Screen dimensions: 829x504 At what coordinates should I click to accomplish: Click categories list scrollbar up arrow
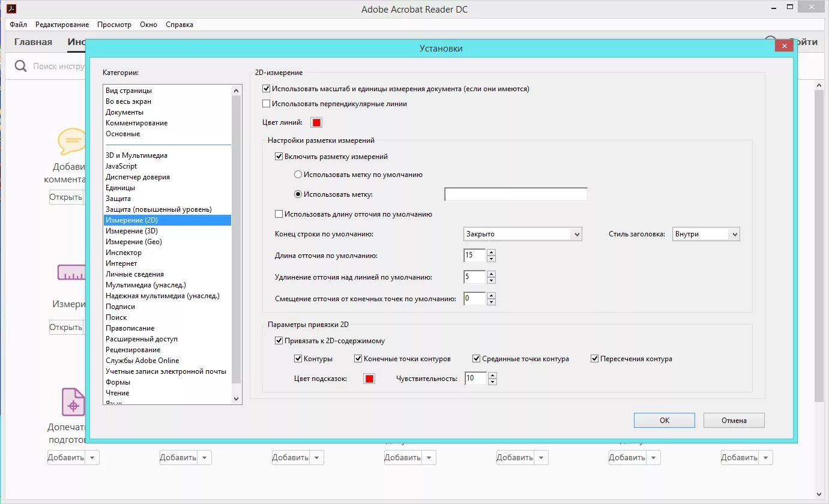tap(236, 90)
